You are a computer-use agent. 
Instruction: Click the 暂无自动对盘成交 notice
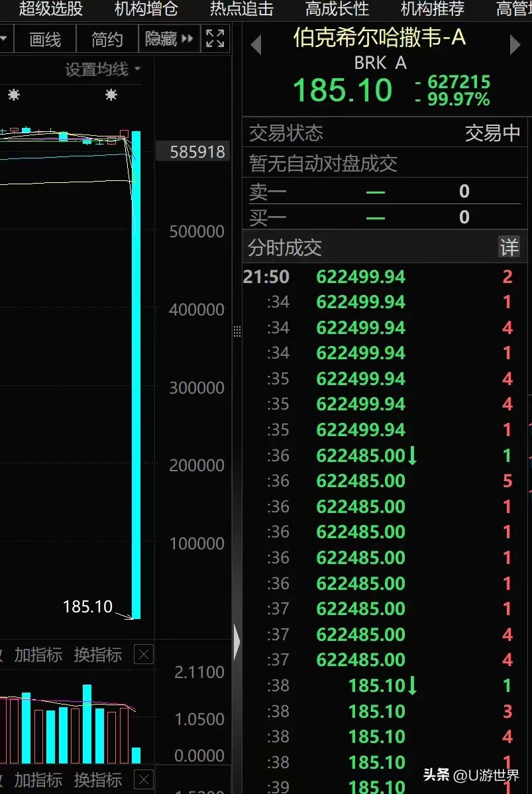click(x=323, y=163)
